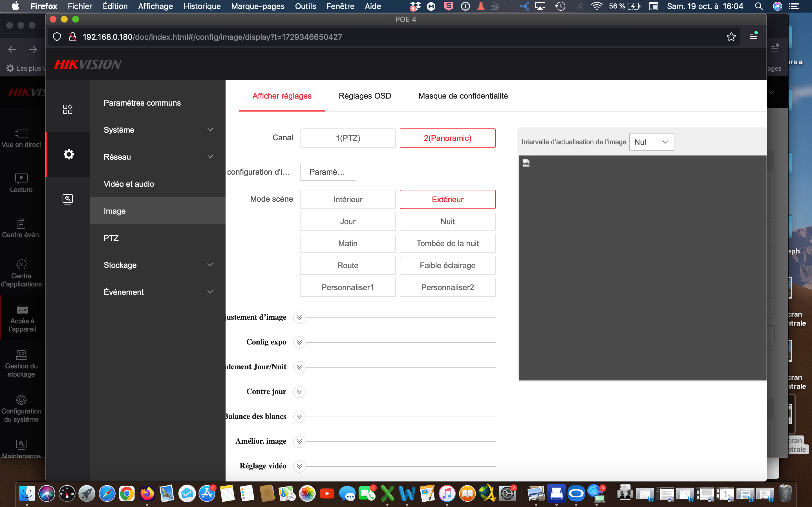
Task: Bookmark page with the star icon
Action: click(x=731, y=37)
